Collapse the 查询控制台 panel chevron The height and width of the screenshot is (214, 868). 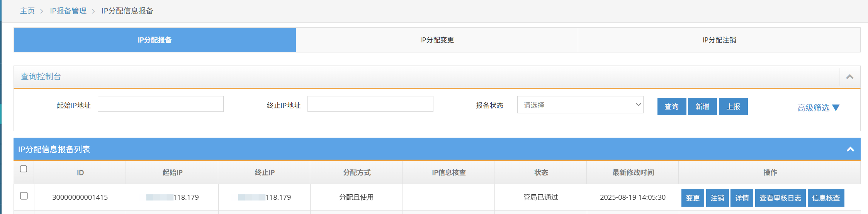pos(849,77)
